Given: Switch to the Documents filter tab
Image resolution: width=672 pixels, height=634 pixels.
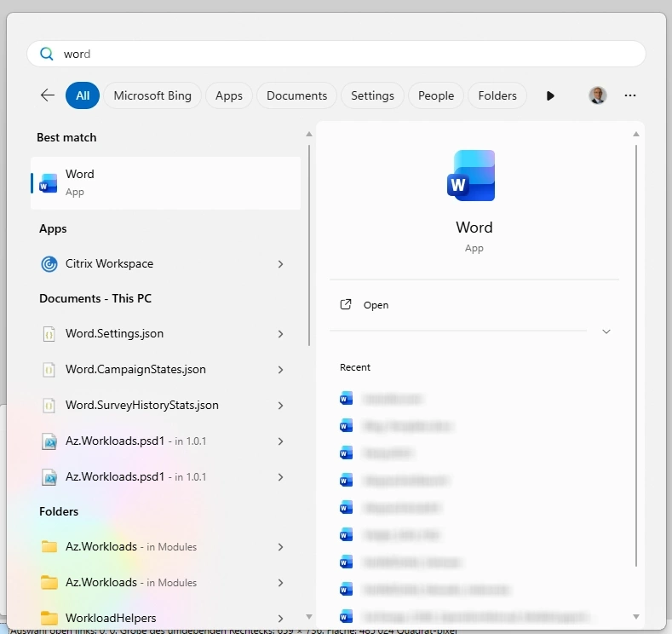Looking at the screenshot, I should click(x=296, y=95).
